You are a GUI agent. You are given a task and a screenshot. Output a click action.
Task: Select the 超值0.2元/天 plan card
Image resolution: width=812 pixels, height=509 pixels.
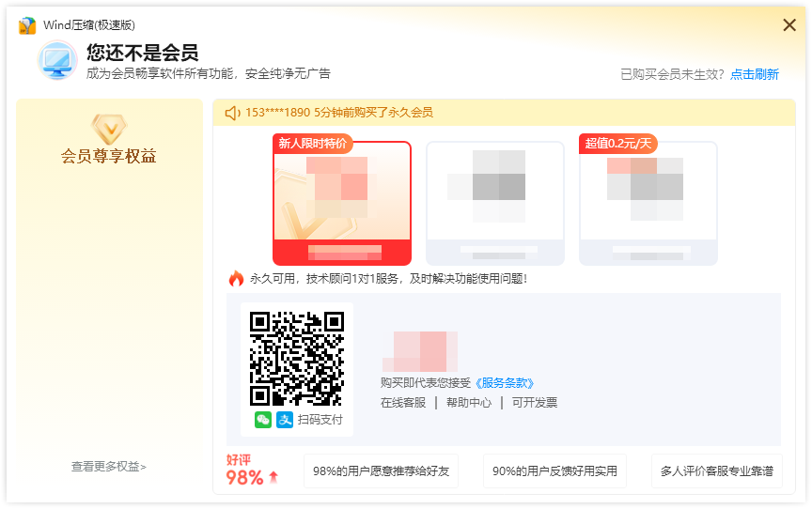coord(648,203)
